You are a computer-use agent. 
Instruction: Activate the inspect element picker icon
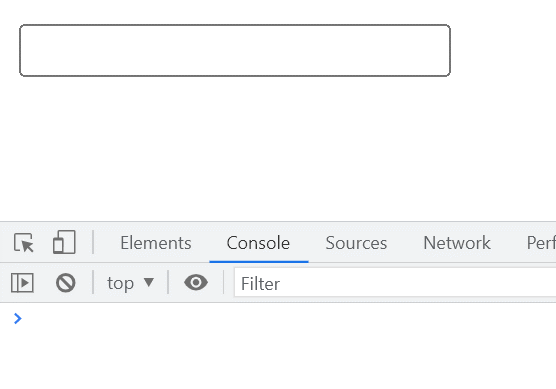(23, 243)
